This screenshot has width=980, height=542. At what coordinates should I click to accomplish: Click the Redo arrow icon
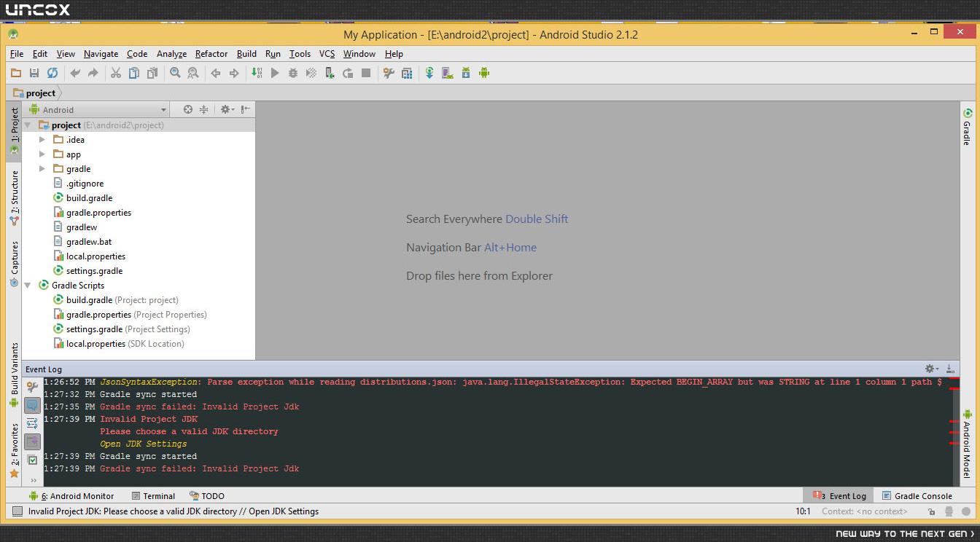pos(93,73)
